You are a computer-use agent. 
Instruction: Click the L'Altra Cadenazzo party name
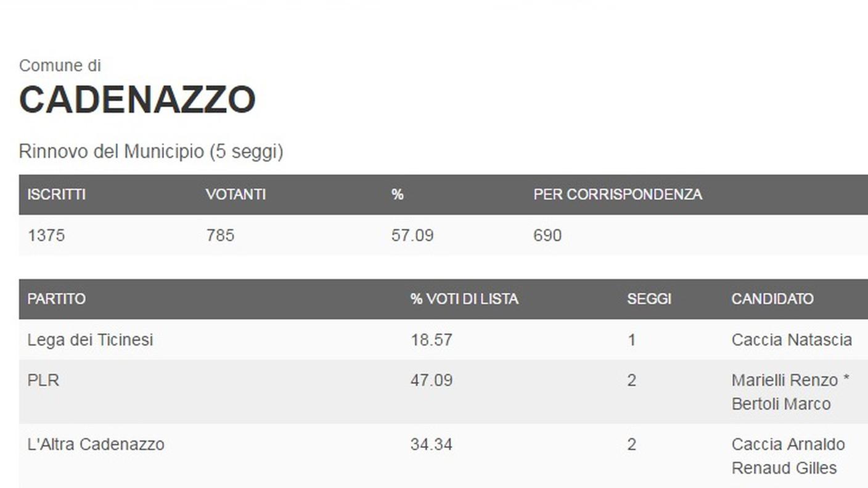point(96,444)
